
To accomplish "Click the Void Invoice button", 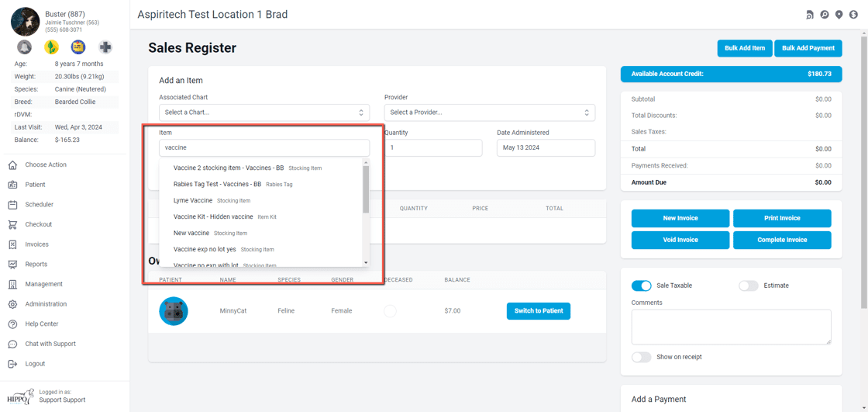I will [680, 240].
